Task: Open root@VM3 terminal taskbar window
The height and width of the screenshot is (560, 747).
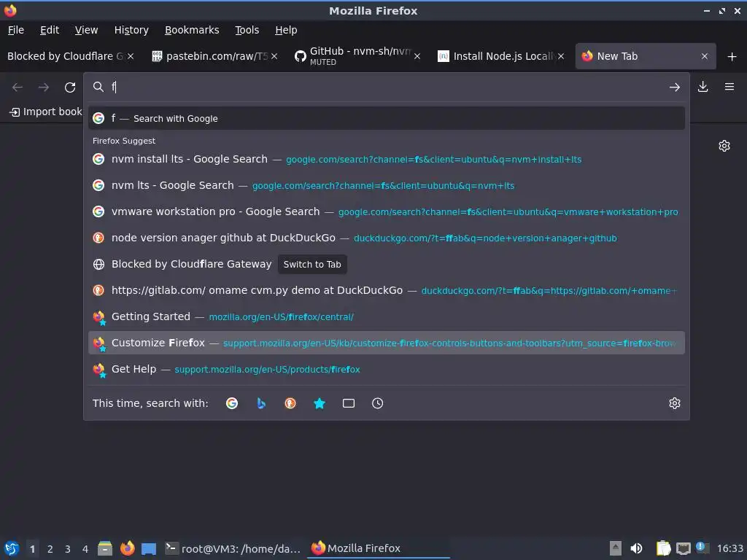Action: tap(233, 548)
